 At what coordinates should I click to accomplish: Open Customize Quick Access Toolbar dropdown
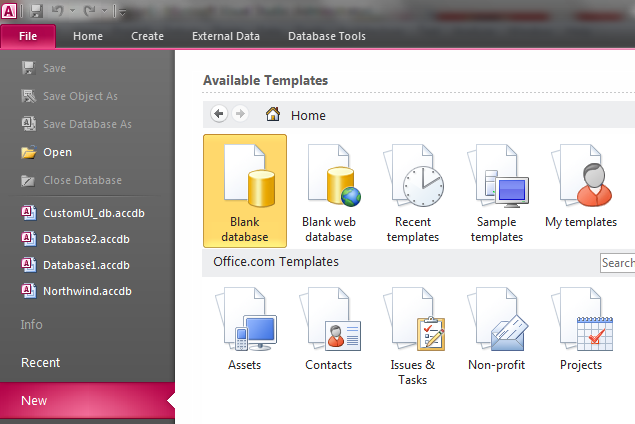pyautogui.click(x=122, y=13)
